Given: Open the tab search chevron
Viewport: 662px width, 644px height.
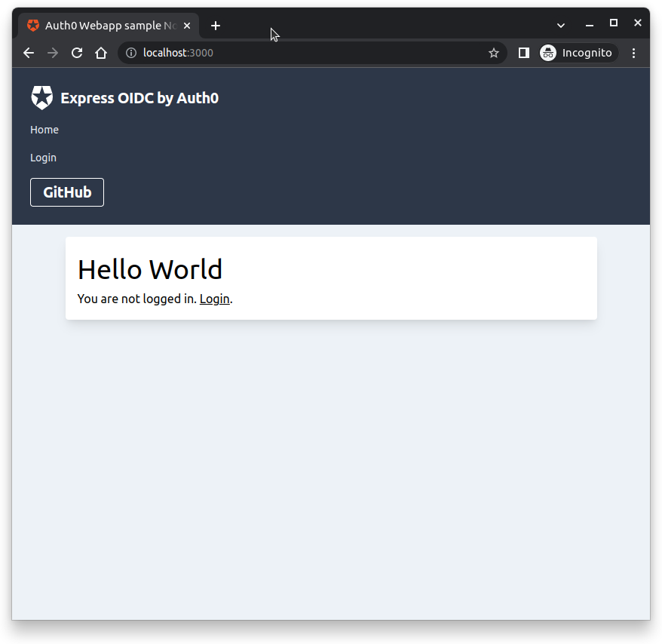Looking at the screenshot, I should (x=560, y=25).
